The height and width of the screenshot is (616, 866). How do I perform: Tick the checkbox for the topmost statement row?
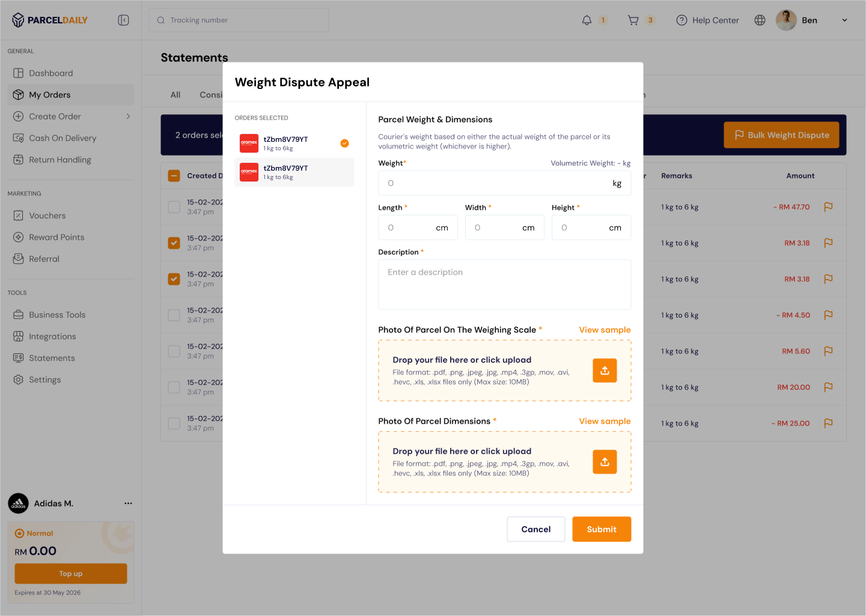174,207
